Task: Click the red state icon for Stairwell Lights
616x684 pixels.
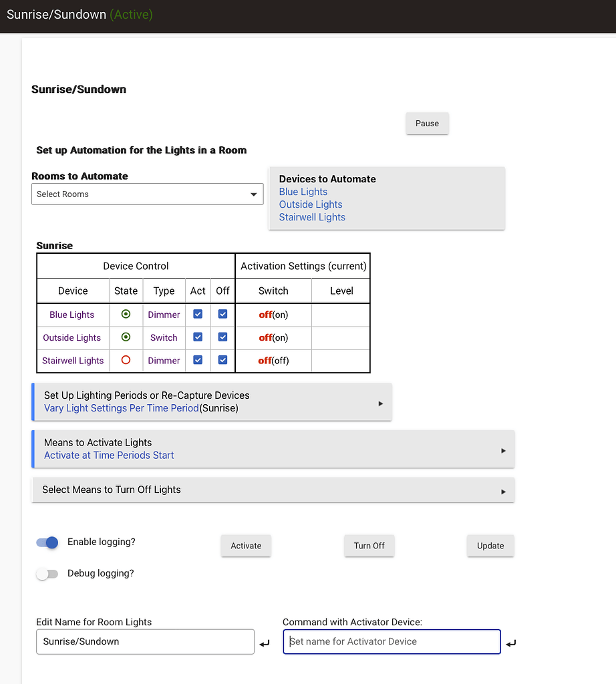Action: click(x=126, y=360)
